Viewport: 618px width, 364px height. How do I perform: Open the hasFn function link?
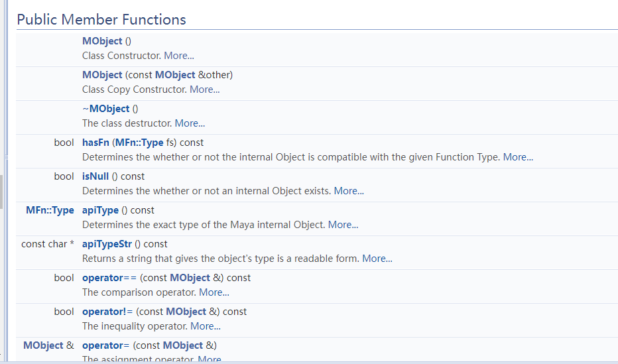95,143
